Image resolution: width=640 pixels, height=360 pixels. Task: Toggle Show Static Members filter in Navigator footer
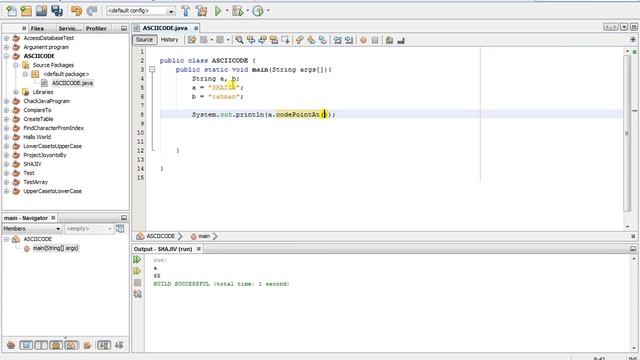coord(41,345)
